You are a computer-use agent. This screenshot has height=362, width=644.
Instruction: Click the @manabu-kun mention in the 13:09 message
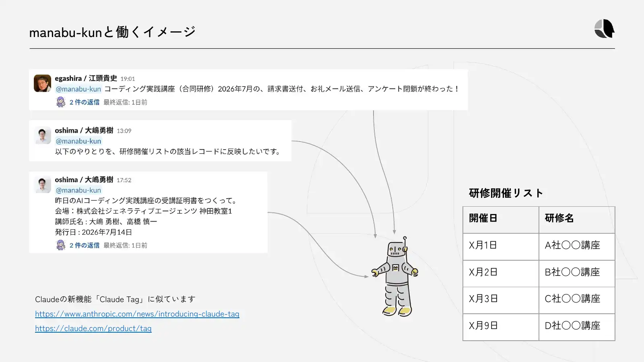(x=78, y=141)
